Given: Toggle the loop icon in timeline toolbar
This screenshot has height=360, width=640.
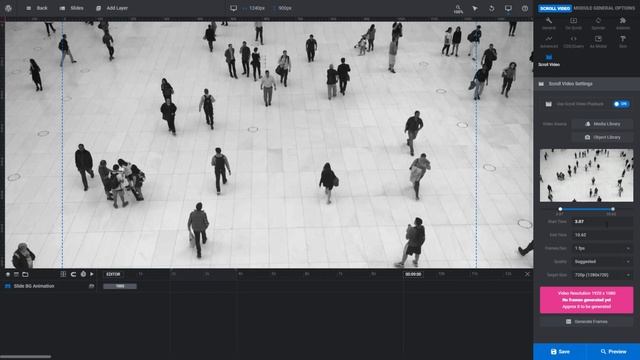Looking at the screenshot, I should click(73, 274).
